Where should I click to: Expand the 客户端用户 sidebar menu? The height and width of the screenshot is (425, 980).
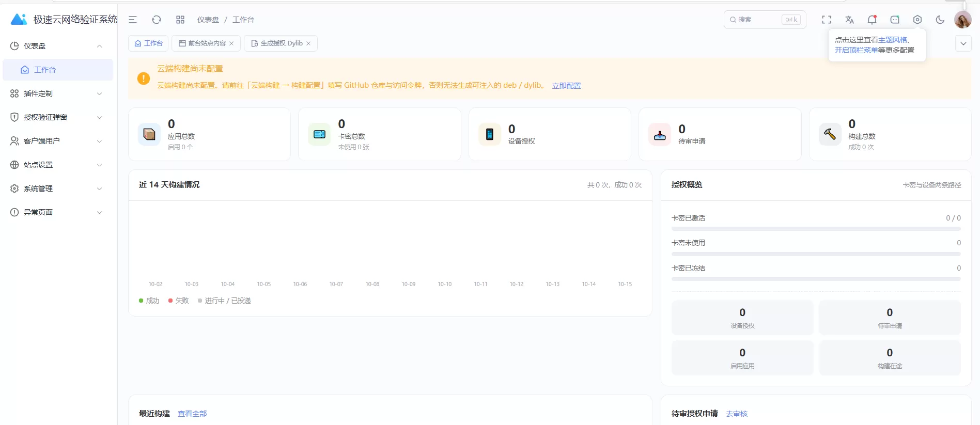click(x=57, y=141)
